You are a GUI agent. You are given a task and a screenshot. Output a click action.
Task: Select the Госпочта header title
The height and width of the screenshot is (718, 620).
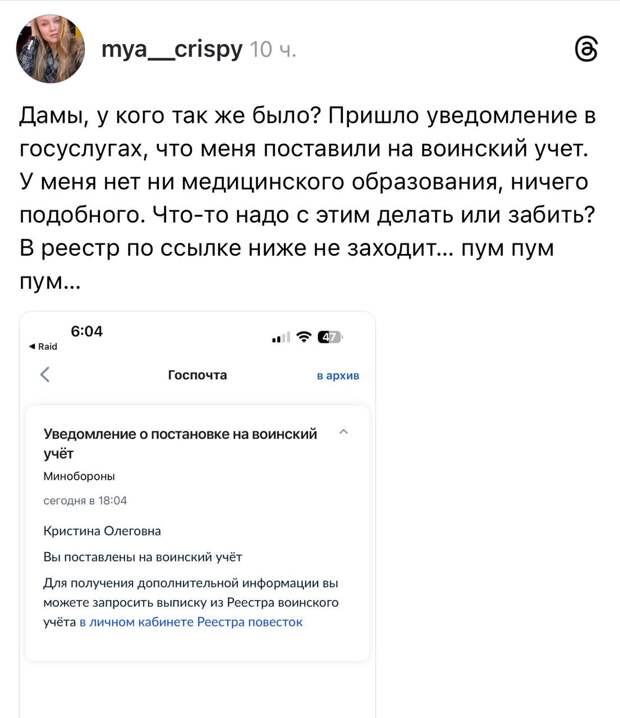[x=197, y=375]
